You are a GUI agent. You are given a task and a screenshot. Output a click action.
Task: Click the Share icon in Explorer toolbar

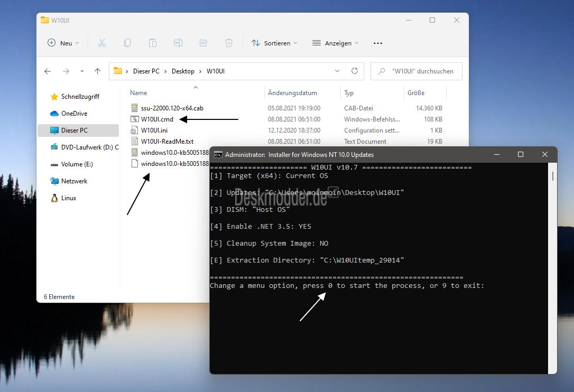click(203, 43)
